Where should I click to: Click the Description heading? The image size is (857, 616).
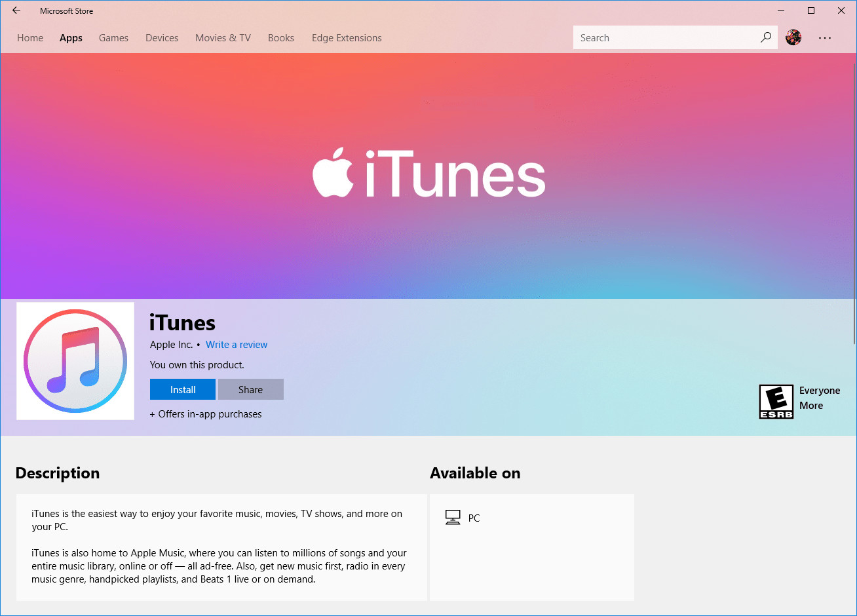point(58,473)
